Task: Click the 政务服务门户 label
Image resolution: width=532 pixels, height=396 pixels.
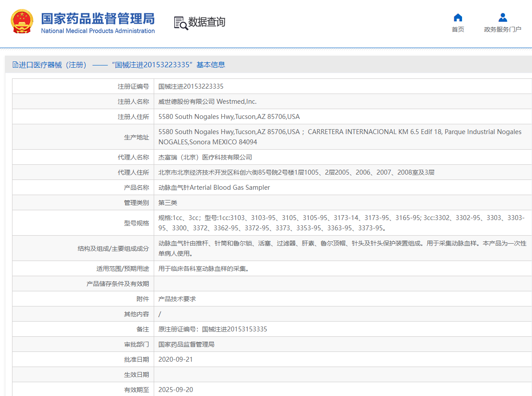Action: coord(503,29)
